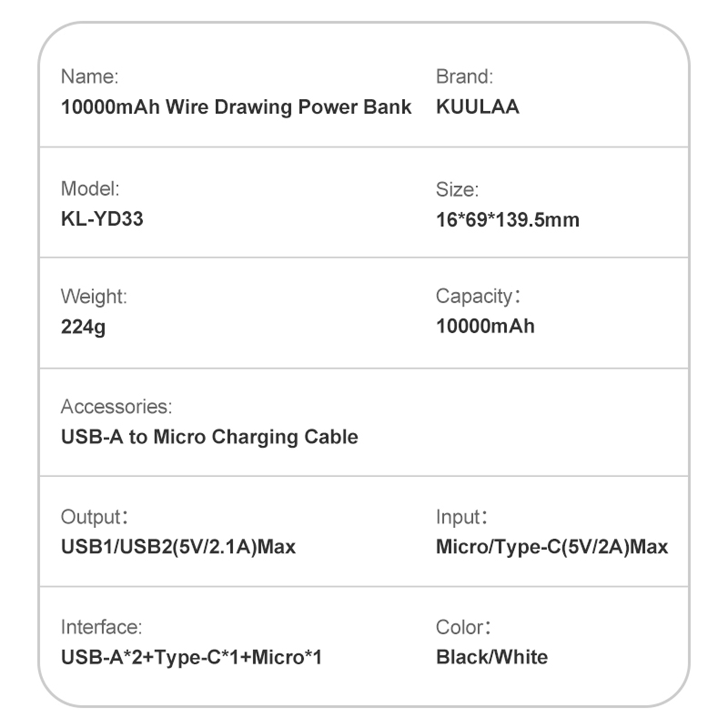Select the USB-A*2+Type-C*1+Micro*1 interface text
Viewport: 728px width, 728px height.
192,657
